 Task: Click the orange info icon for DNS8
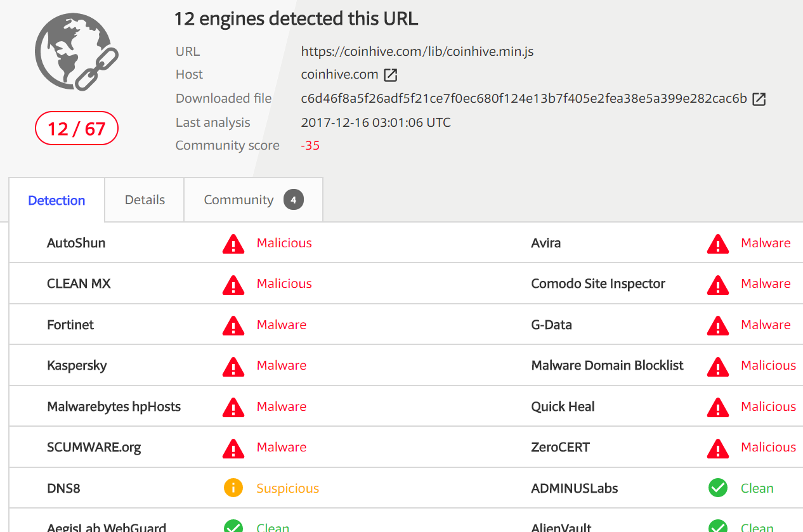click(x=233, y=488)
